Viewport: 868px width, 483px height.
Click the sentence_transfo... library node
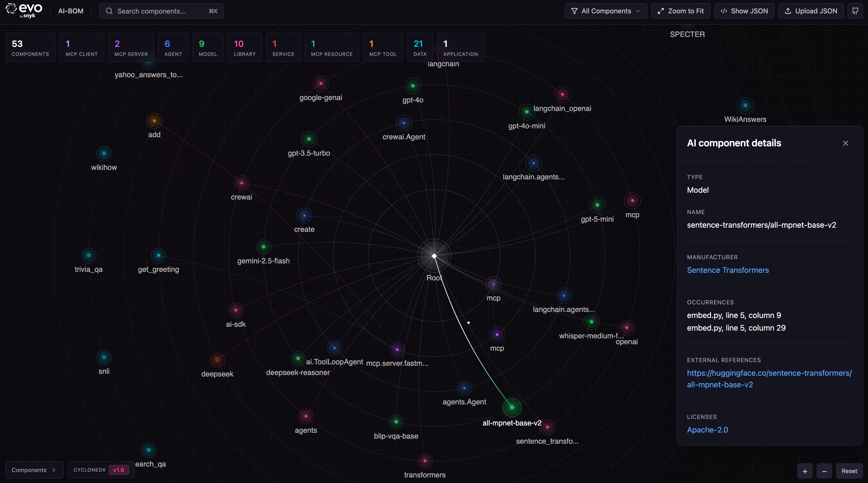tap(548, 427)
